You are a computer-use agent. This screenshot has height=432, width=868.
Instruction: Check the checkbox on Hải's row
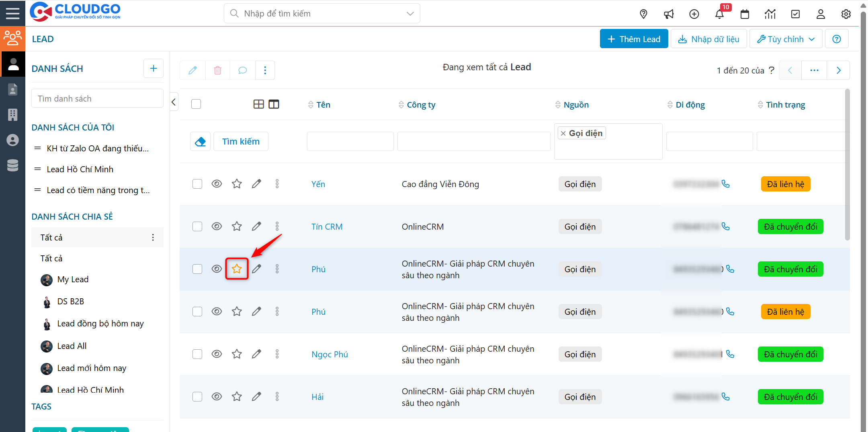pos(197,396)
